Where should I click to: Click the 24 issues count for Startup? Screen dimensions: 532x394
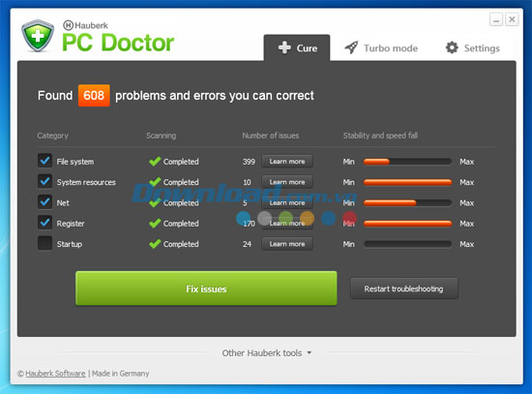point(247,244)
